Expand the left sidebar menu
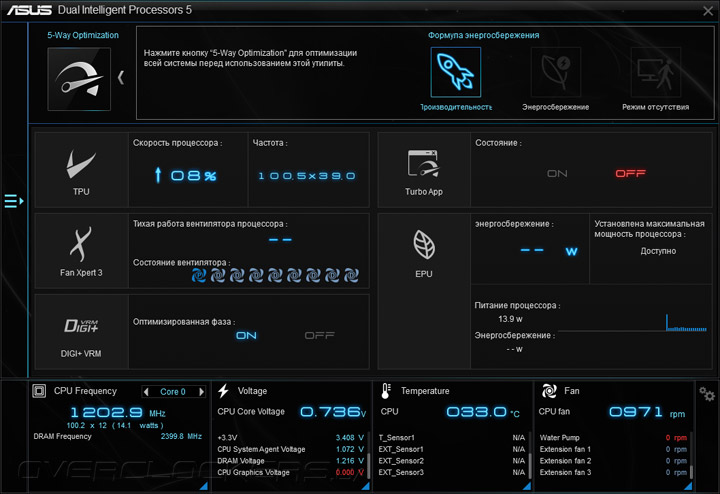This screenshot has width=720, height=494. (x=14, y=201)
